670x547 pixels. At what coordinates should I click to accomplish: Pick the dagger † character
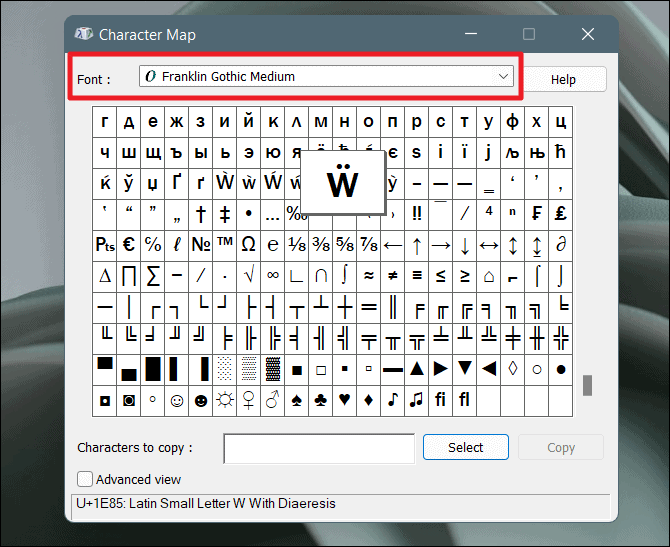click(x=201, y=214)
